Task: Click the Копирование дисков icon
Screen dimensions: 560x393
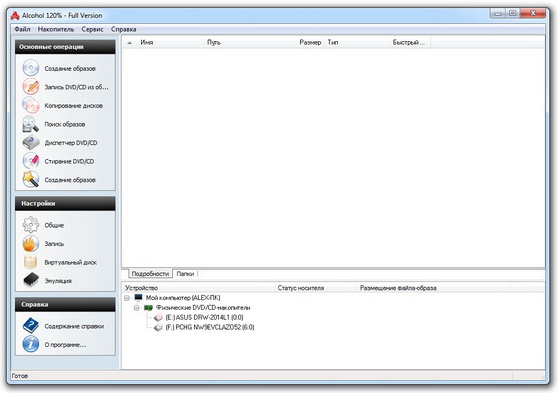Action: point(31,105)
